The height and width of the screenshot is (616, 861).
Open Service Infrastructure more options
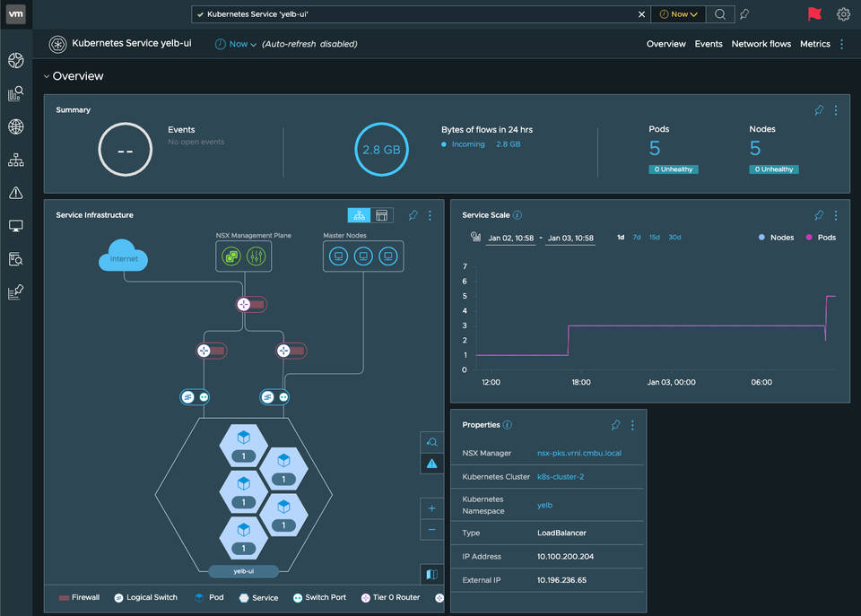coord(430,215)
